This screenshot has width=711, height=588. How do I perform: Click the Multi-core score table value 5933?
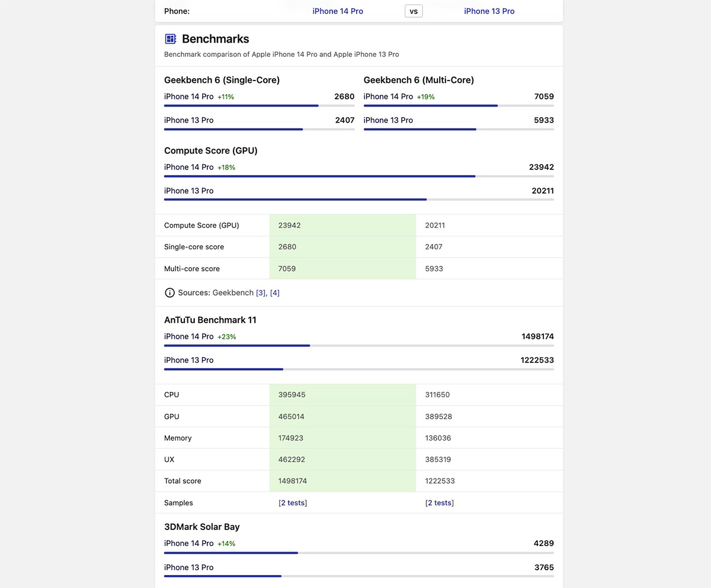434,268
